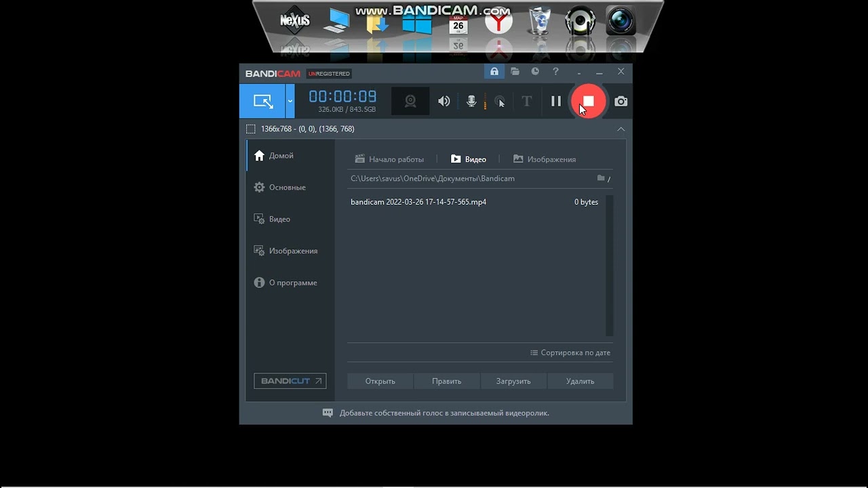Click the lock icon in Bandicam title bar

click(494, 71)
